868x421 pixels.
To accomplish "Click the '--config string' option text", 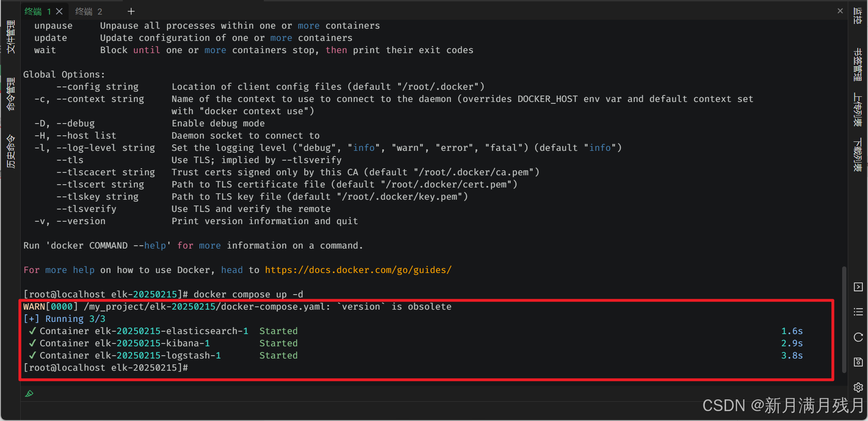I will point(97,86).
